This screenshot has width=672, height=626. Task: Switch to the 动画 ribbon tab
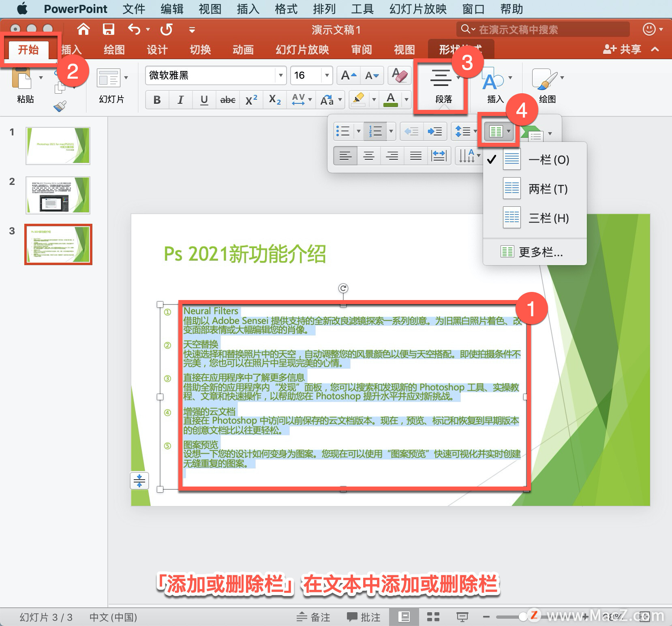(243, 49)
